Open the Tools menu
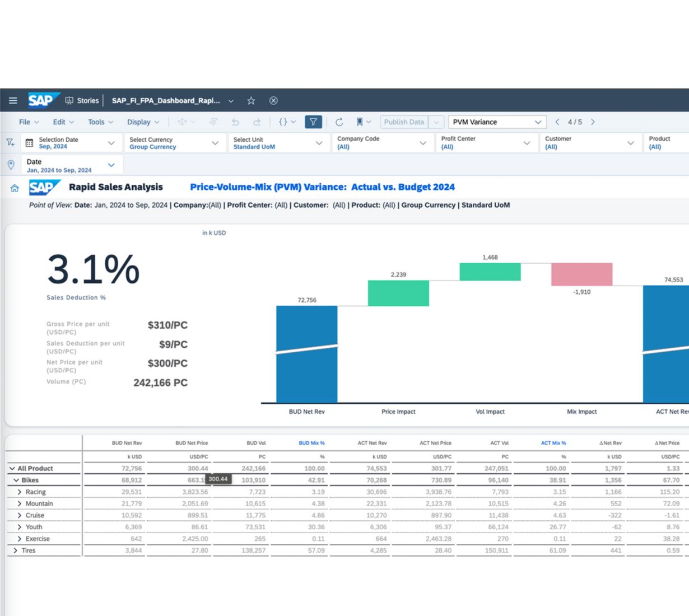The image size is (689, 616). 100,122
